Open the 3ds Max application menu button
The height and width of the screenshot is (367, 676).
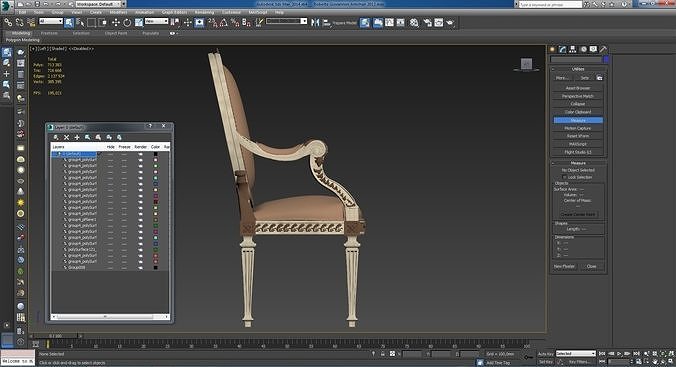click(x=6, y=6)
